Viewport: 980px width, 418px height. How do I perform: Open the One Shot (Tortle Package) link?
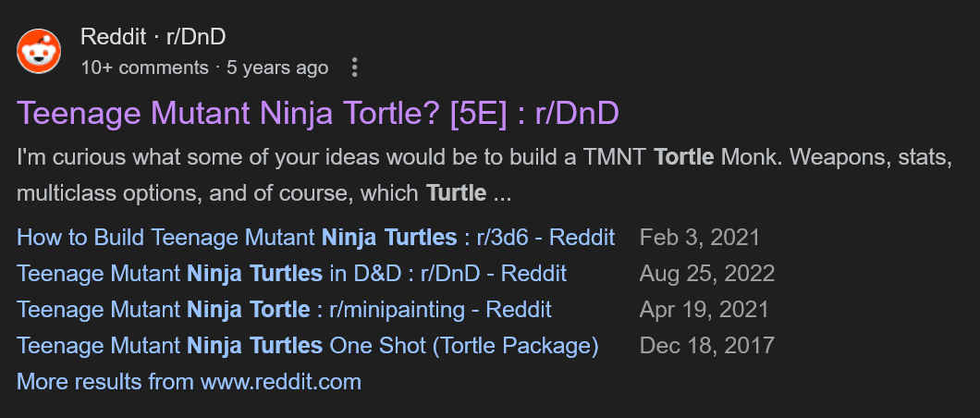[x=307, y=346]
